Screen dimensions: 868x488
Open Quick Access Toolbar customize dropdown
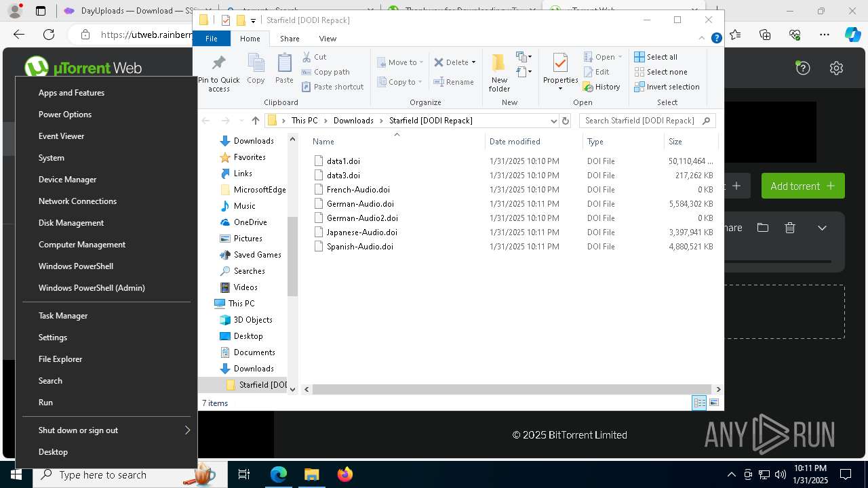click(x=253, y=20)
